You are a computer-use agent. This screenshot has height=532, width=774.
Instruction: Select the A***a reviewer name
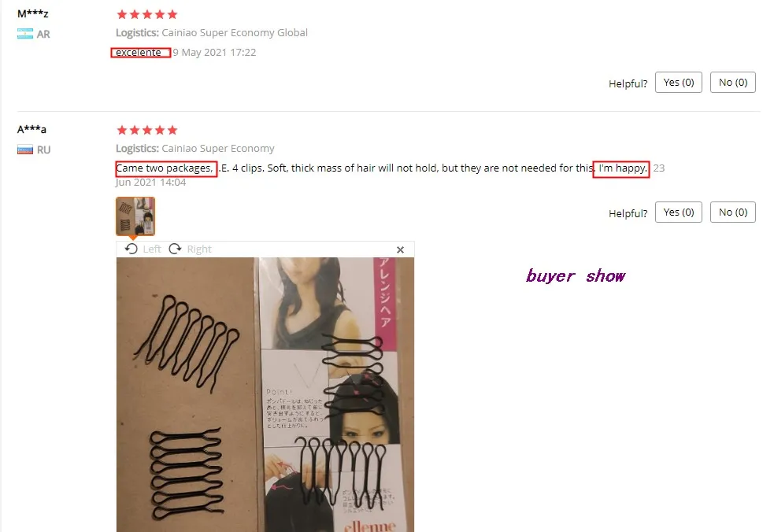click(31, 129)
